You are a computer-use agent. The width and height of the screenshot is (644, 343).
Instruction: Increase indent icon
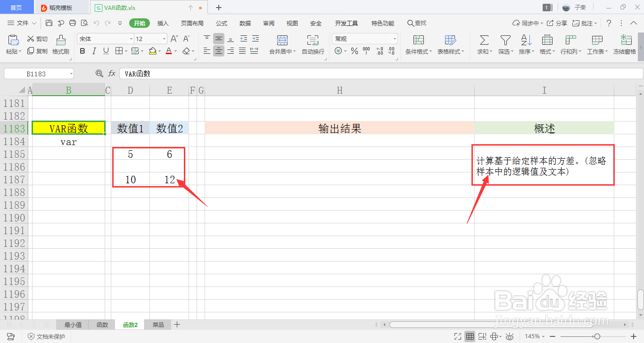255,39
